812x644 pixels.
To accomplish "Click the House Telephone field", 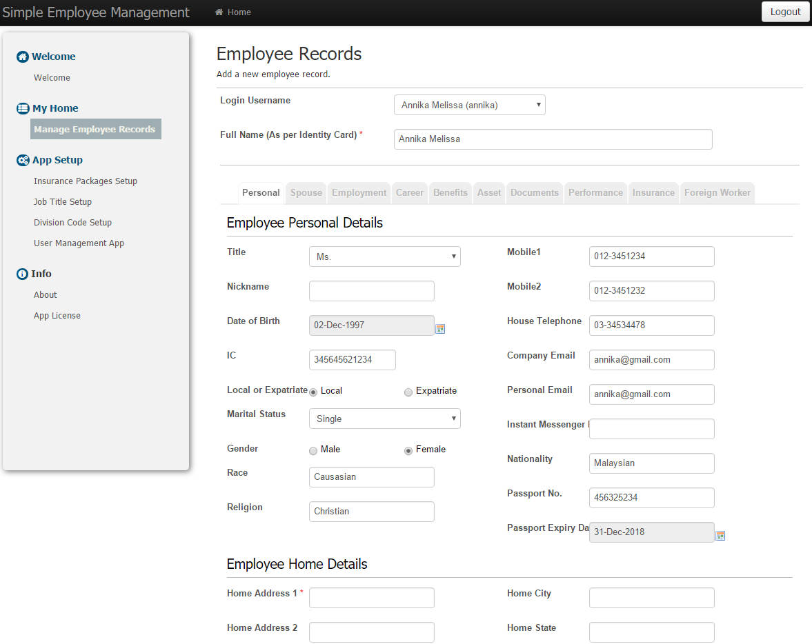I will [x=651, y=325].
